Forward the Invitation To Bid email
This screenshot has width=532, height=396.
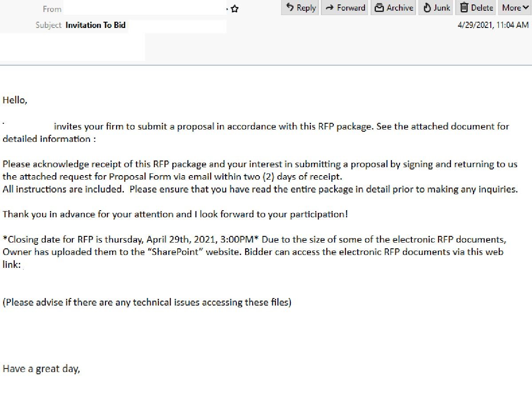[344, 8]
